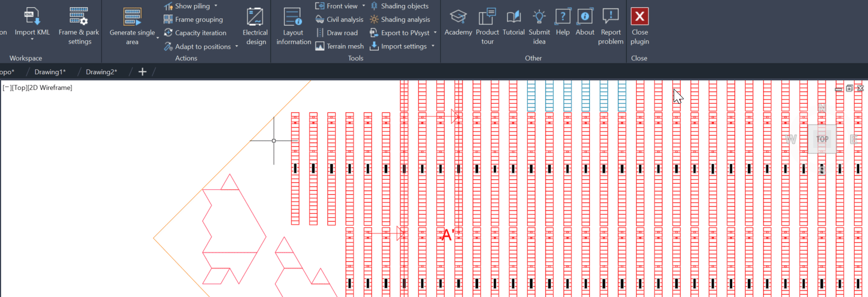Expand Export to PVsyst options
868x297 pixels.
coord(435,33)
